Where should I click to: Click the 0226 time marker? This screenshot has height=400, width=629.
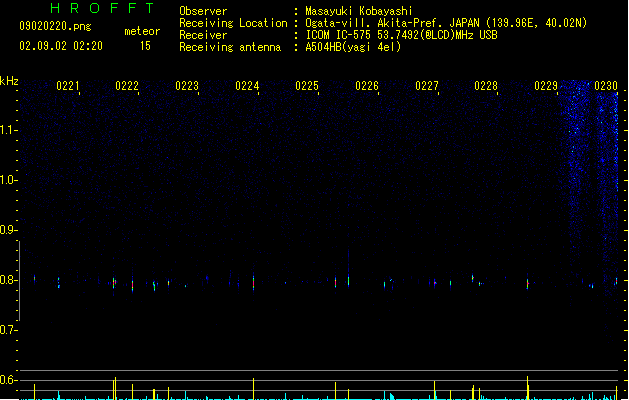(x=367, y=86)
